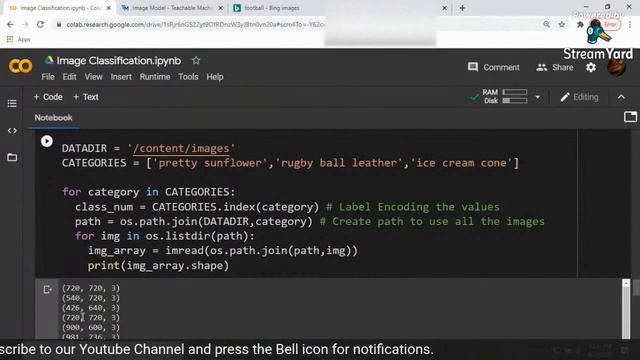Open the Apps bookmarks shortcut

click(x=19, y=39)
